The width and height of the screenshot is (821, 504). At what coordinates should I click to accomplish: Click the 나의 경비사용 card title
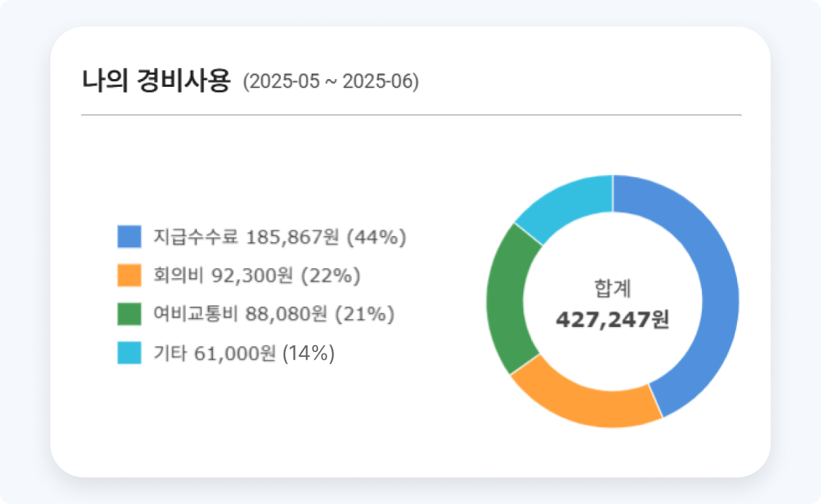pos(156,82)
